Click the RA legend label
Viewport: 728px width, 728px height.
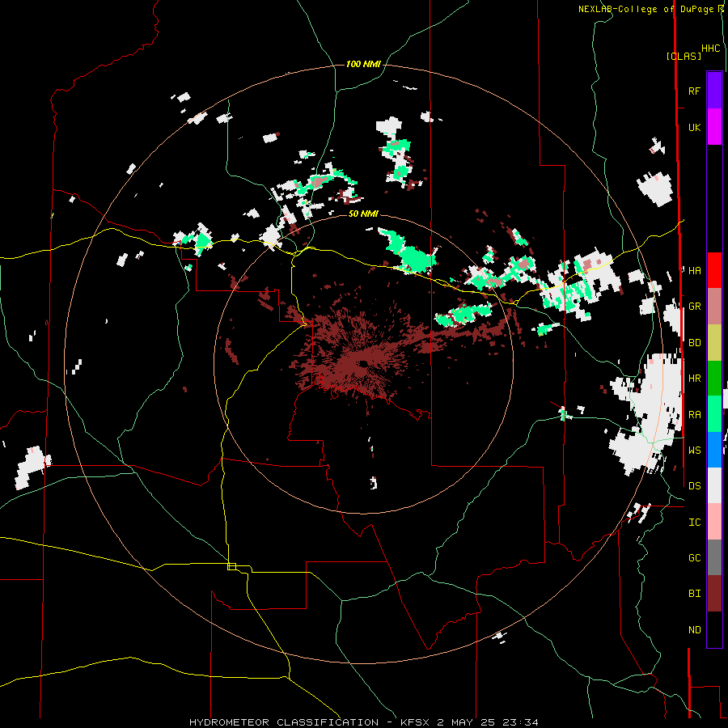tap(694, 414)
